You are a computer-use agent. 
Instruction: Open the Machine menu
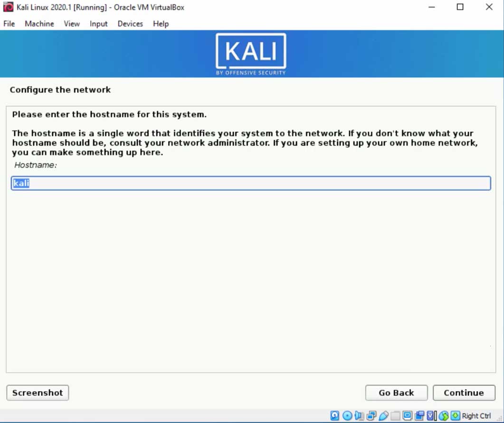(39, 24)
